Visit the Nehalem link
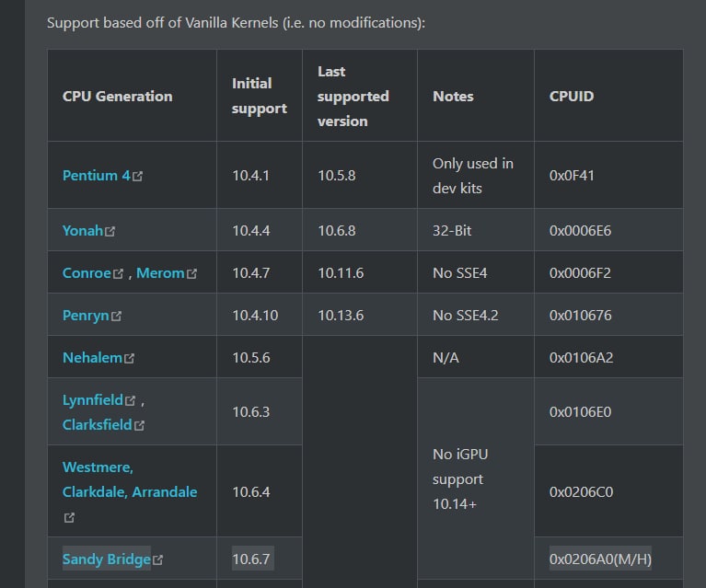Screen dimensions: 706x588 [x=92, y=358]
